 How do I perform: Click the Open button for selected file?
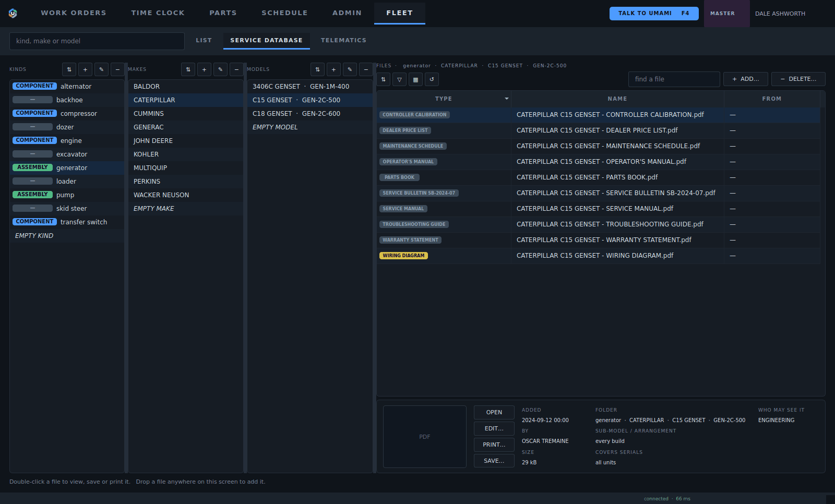[494, 413]
